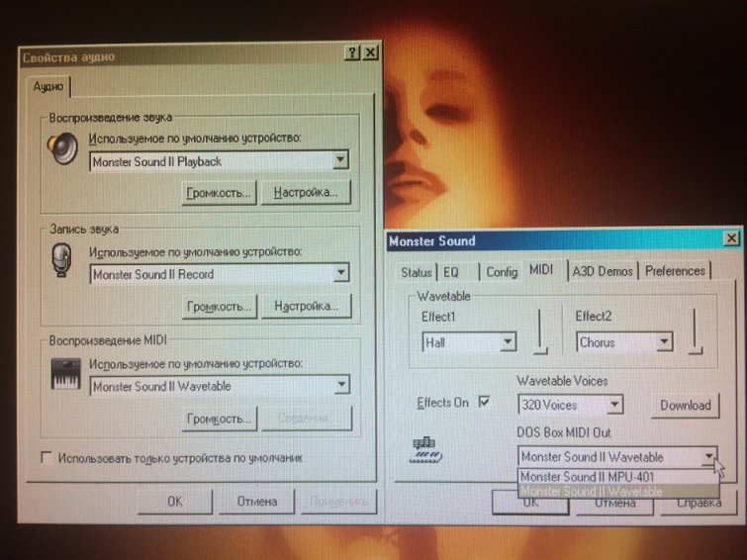Click Настройка button under sound recording
Image resolution: width=747 pixels, height=560 pixels.
307,306
